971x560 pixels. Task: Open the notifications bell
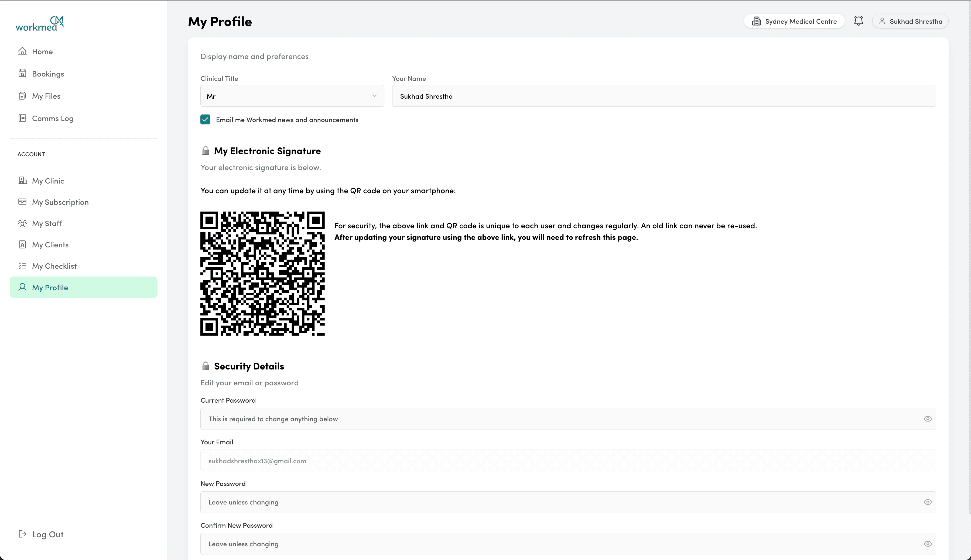coord(858,20)
